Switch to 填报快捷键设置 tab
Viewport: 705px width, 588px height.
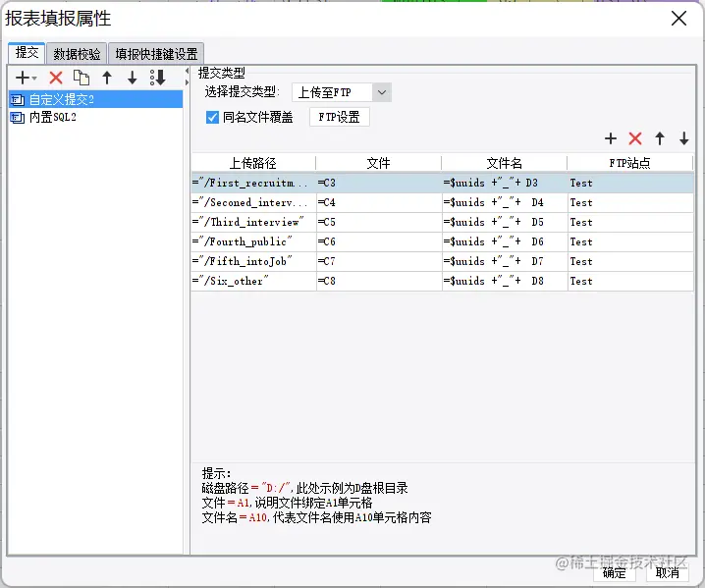tap(156, 54)
